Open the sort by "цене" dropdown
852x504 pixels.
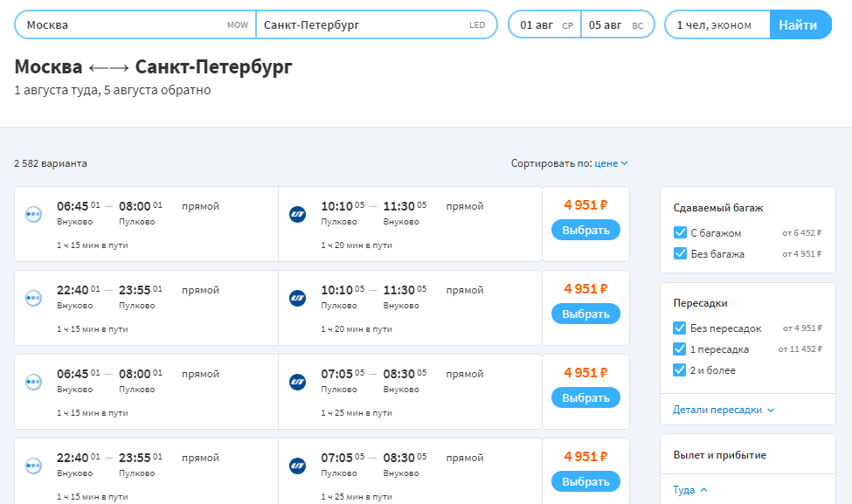611,163
